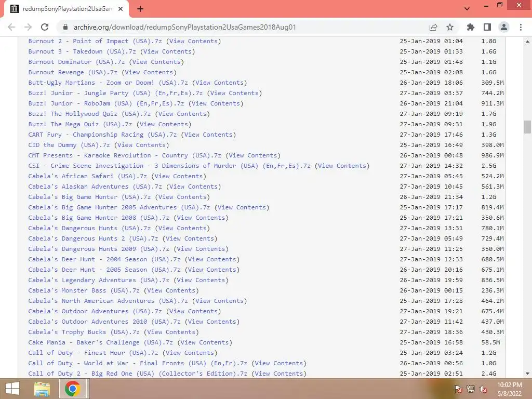Download CSI - Crime Scene Investigation archive
Screen dimensions: 532x399
(169, 166)
